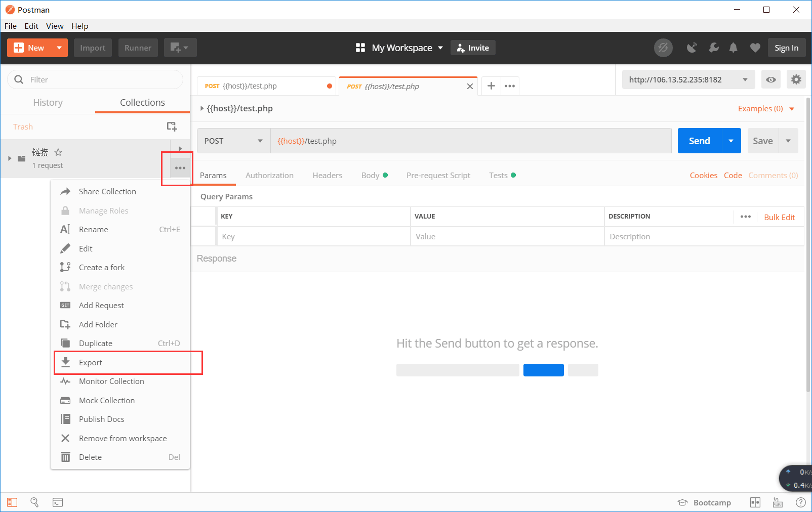Click the New button plus icon

[x=19, y=48]
